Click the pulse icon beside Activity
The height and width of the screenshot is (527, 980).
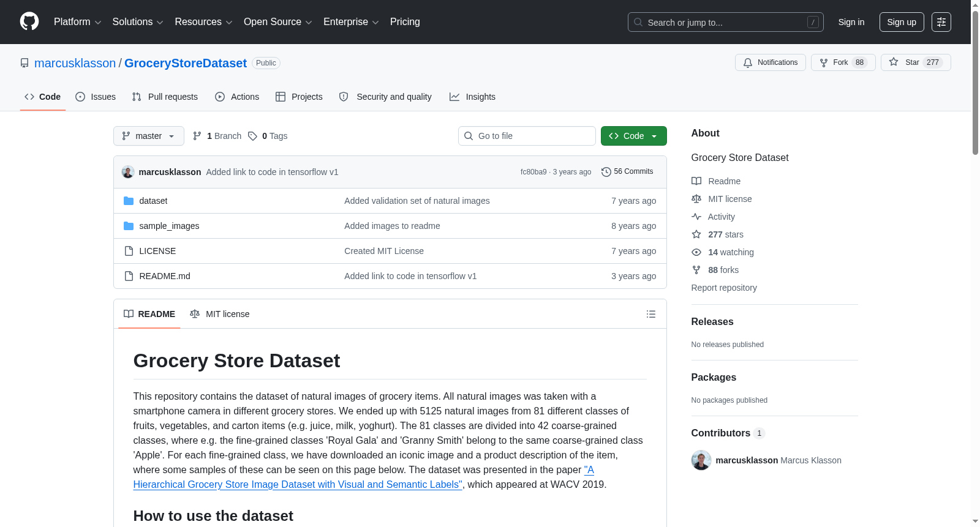pos(696,217)
